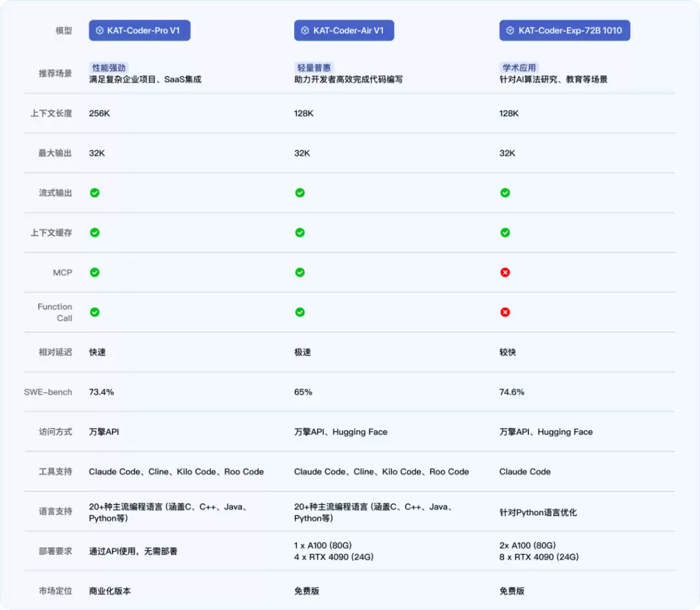Click the 上下文缓存 green check for KAT-Coder-Air
Screen dimensions: 700x610
299,232
